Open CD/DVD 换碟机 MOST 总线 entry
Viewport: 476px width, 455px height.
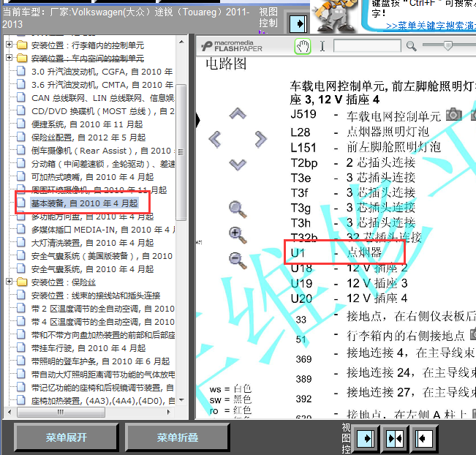click(102, 111)
